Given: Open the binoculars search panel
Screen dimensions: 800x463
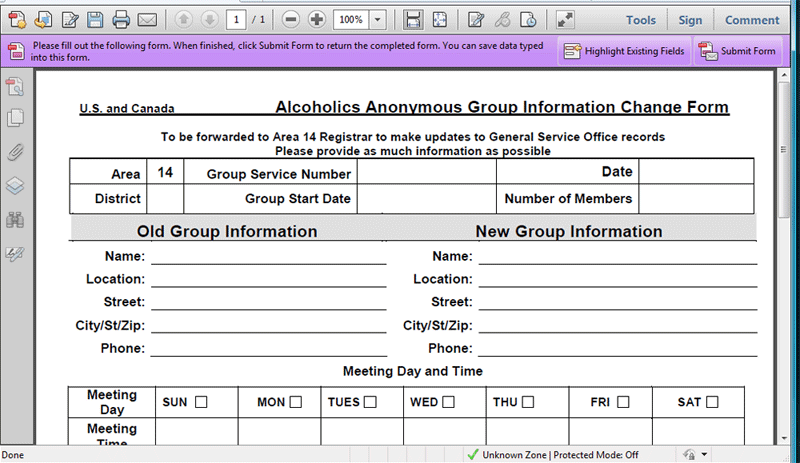Looking at the screenshot, I should coord(15,220).
